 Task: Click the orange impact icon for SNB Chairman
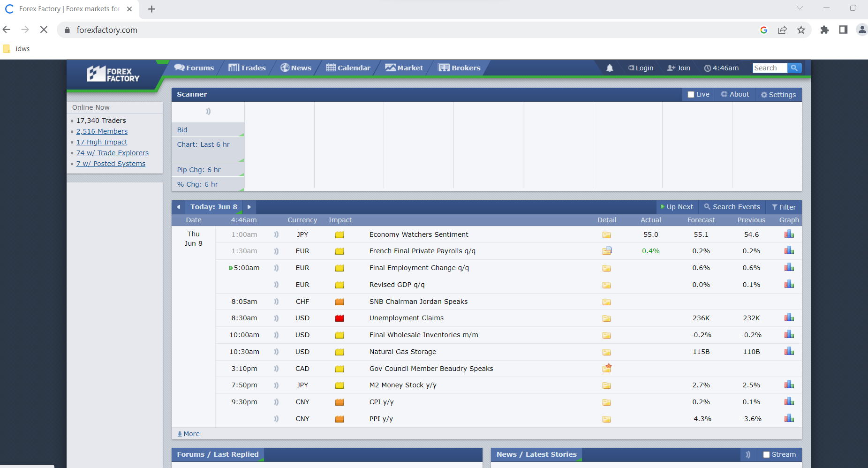340,302
